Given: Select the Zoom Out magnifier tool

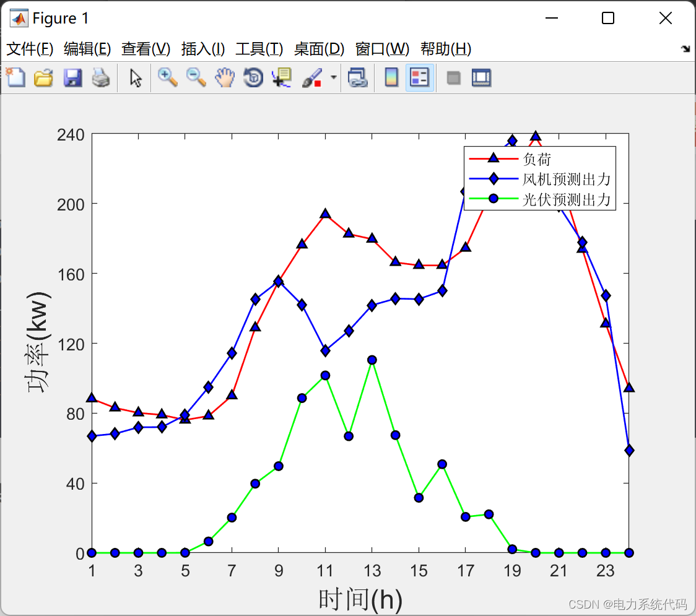Looking at the screenshot, I should pyautogui.click(x=196, y=78).
